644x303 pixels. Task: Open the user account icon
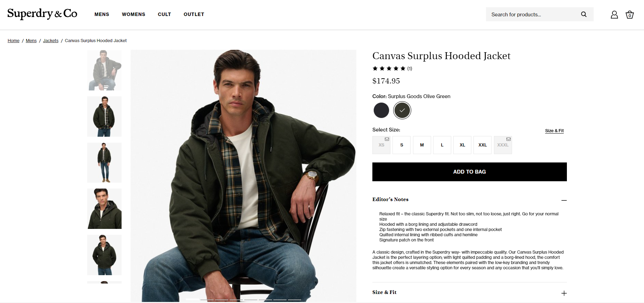pos(614,15)
